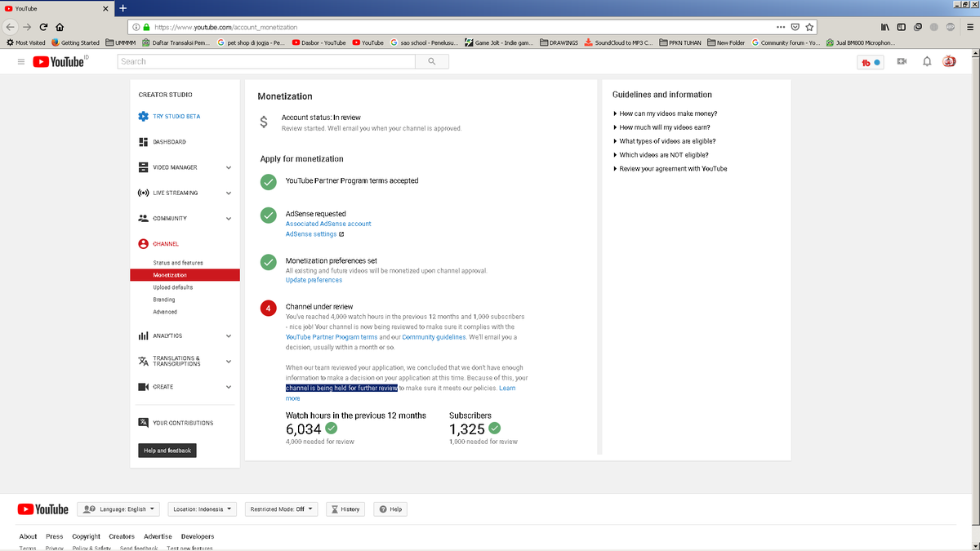Go back with browser back arrow
This screenshot has height=551, width=980.
[11, 26]
